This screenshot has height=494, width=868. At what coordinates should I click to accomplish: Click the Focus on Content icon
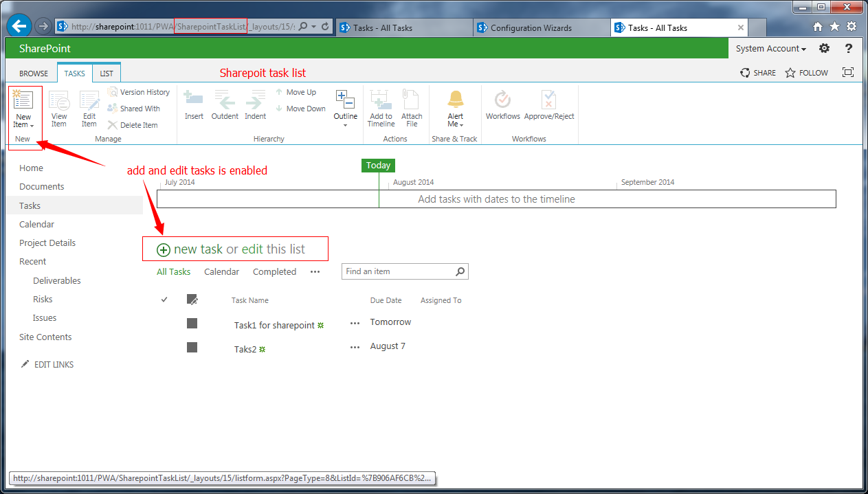848,72
